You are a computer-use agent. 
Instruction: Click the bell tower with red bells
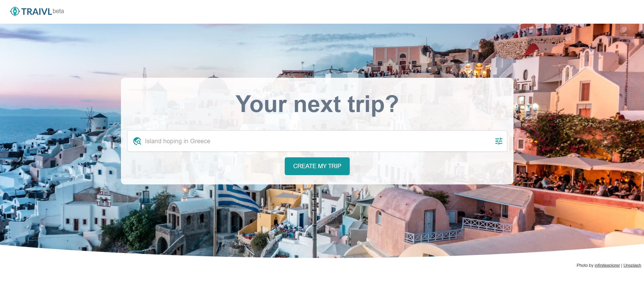(x=104, y=197)
